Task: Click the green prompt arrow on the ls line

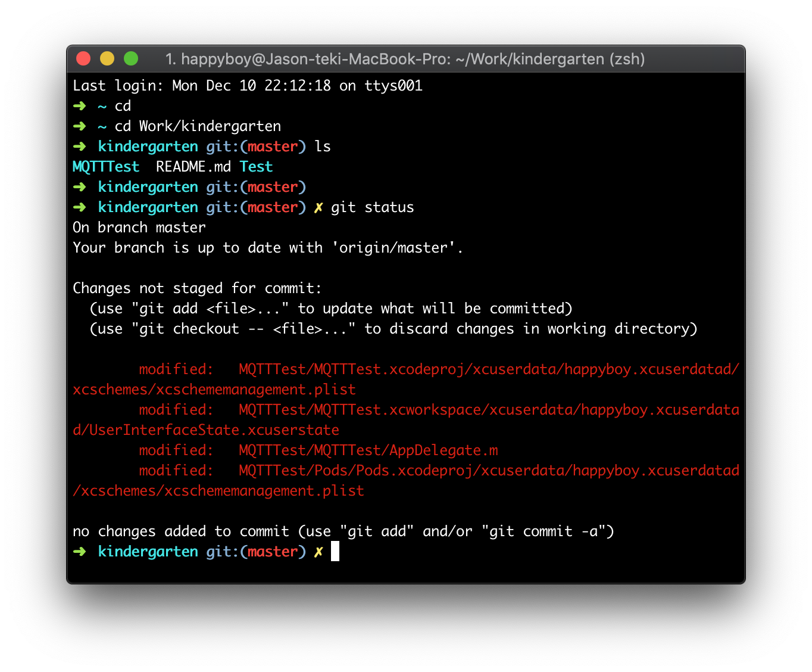Action: coord(79,147)
